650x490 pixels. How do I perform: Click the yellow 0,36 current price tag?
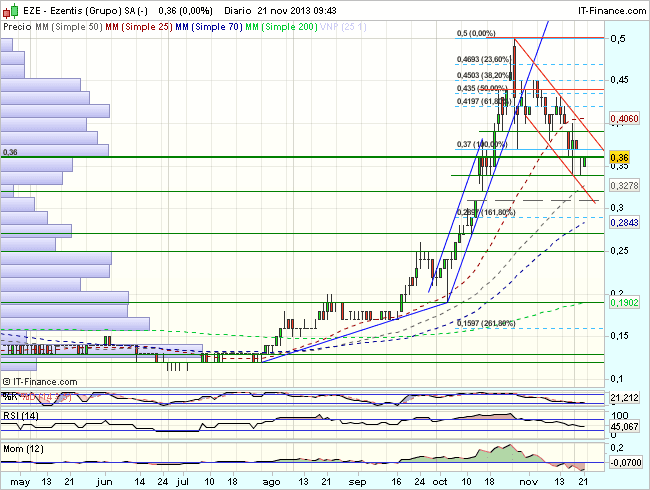pyautogui.click(x=619, y=158)
